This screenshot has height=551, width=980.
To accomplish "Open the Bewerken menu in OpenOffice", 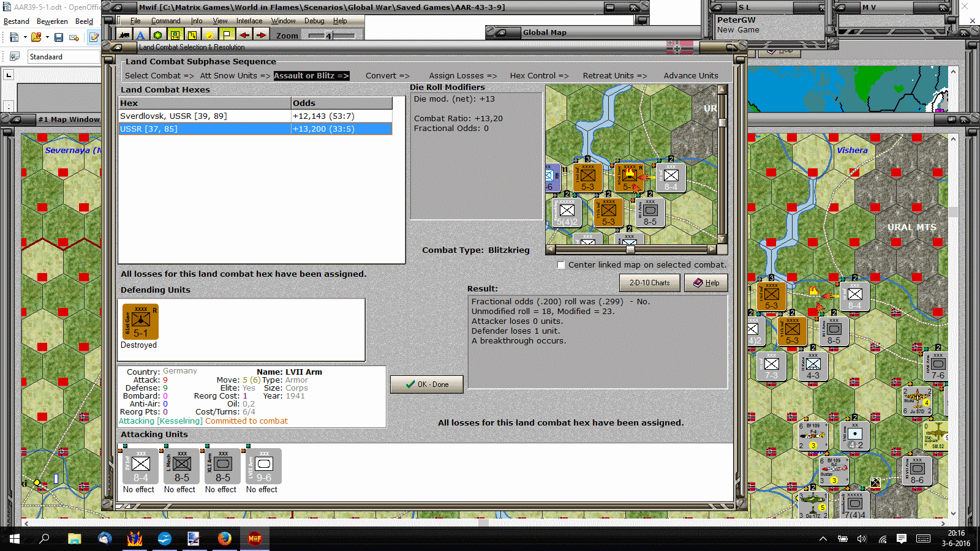I will tap(52, 21).
